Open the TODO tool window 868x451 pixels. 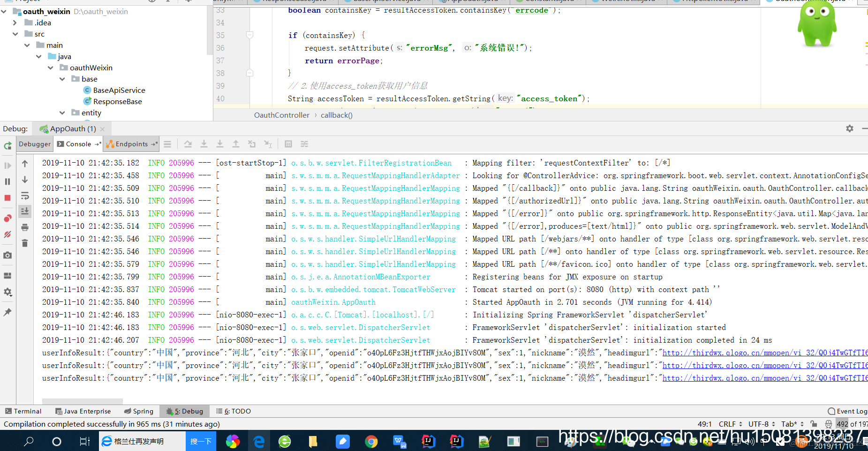(234, 411)
